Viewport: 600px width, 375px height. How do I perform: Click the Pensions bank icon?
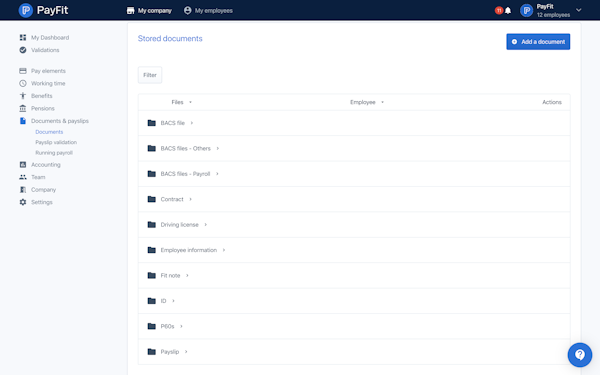coord(23,108)
